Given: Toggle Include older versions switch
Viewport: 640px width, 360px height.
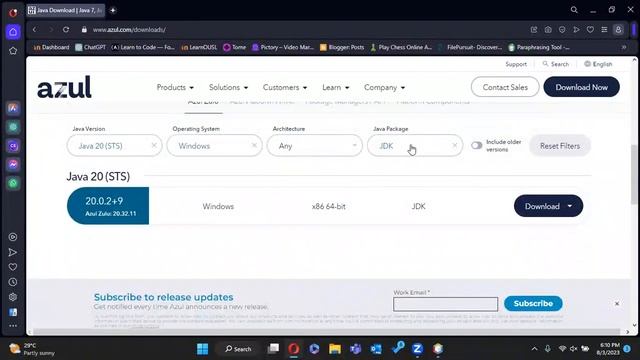Looking at the screenshot, I should 476,145.
